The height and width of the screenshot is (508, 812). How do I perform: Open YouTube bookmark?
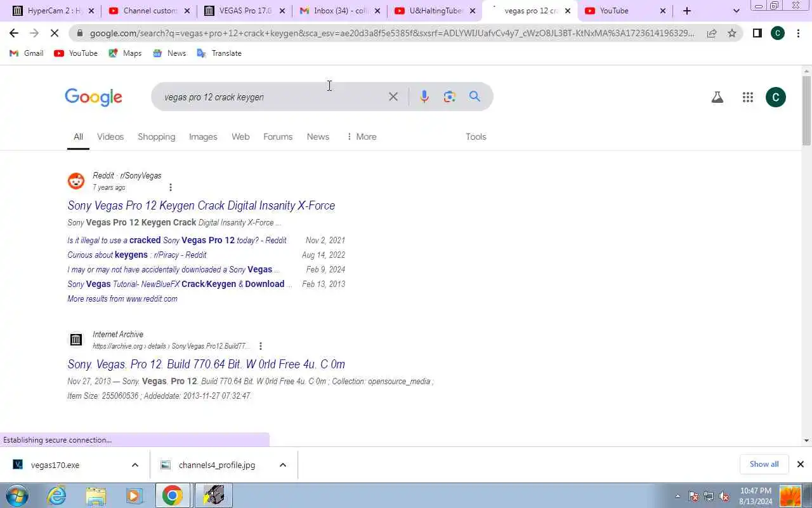point(76,53)
